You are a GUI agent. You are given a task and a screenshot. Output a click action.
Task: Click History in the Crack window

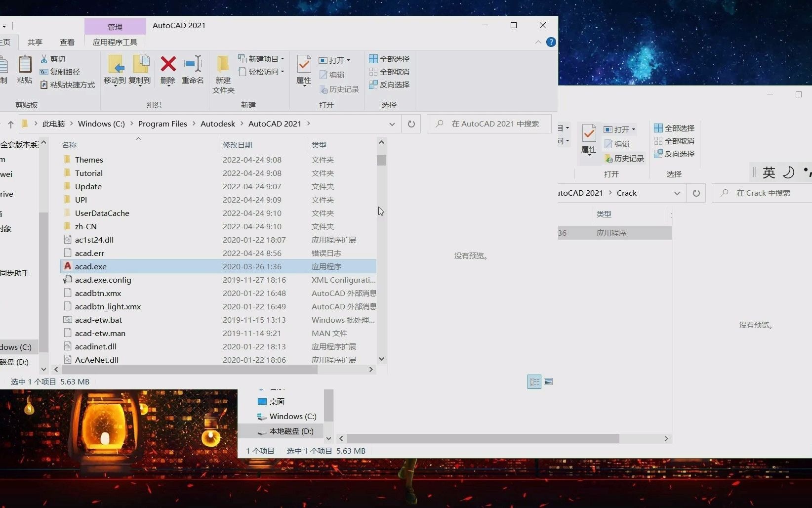624,158
